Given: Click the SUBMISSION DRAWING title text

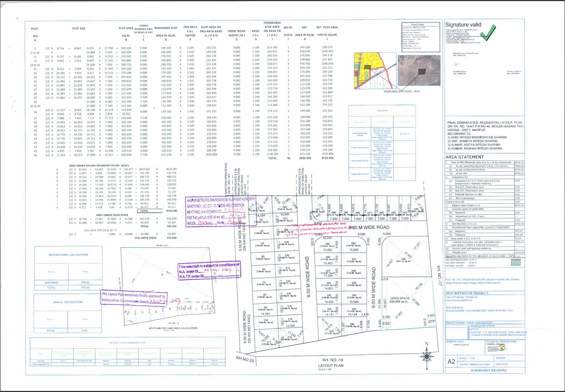Looking at the screenshot, I should 488,370.
